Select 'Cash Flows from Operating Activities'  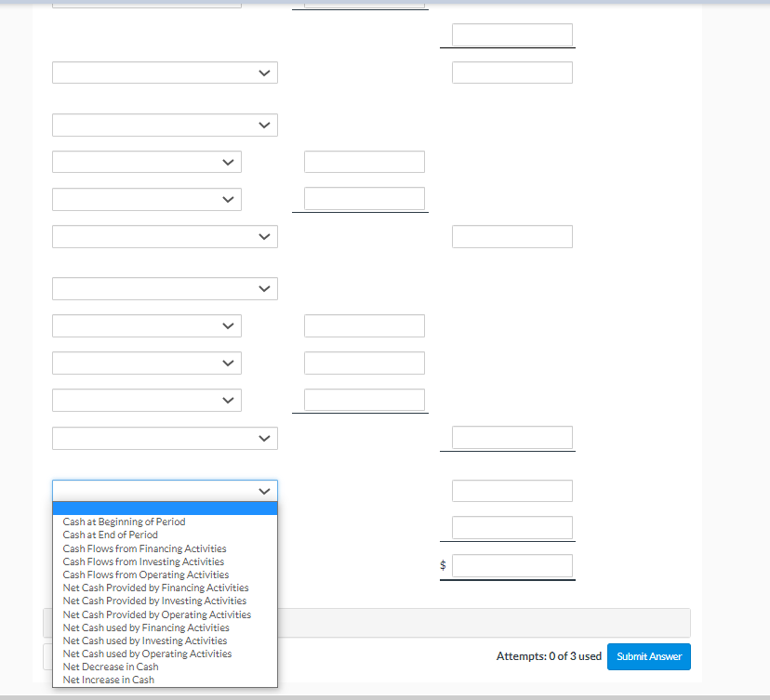click(165, 575)
